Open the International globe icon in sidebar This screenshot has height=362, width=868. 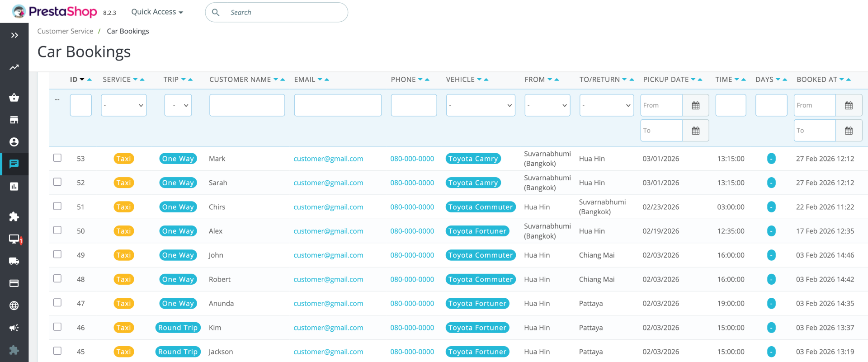14,306
